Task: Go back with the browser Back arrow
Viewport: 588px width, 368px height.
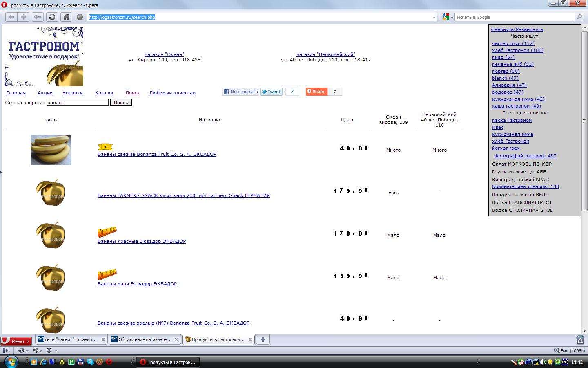Action: coord(11,17)
